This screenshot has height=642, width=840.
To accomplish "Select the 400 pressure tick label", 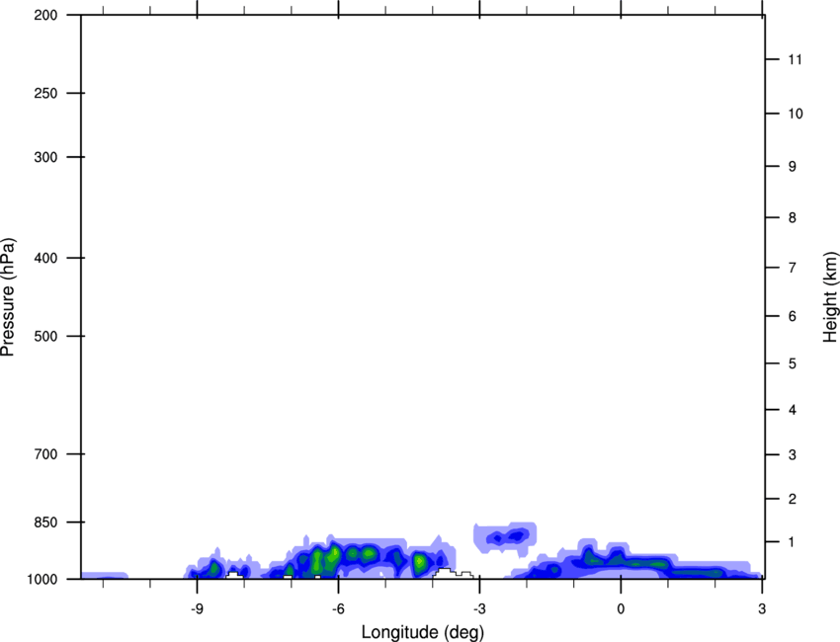I will (x=45, y=258).
